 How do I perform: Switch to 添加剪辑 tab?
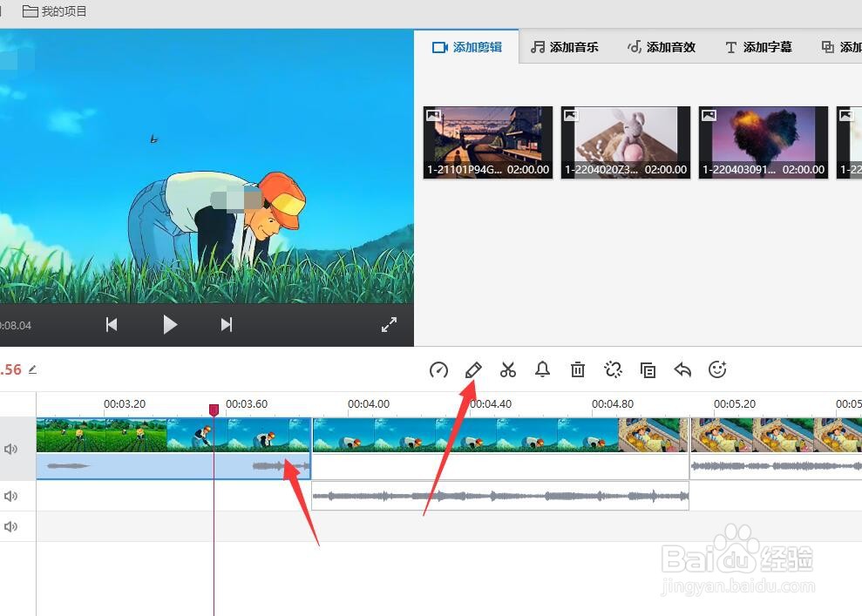point(466,47)
